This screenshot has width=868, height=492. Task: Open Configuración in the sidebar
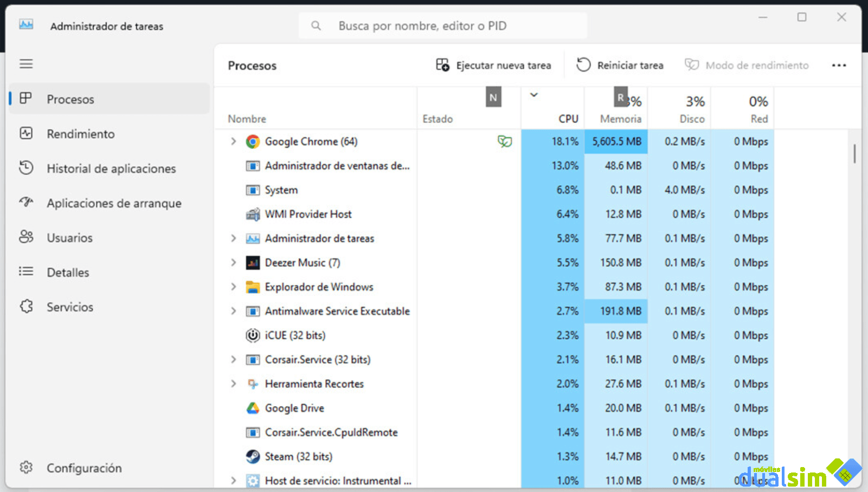coord(110,468)
